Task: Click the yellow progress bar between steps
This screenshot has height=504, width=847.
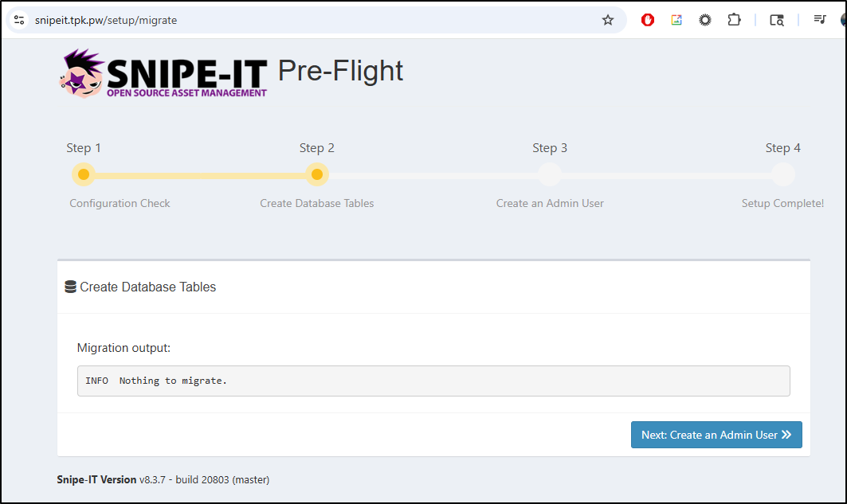Action: 199,175
